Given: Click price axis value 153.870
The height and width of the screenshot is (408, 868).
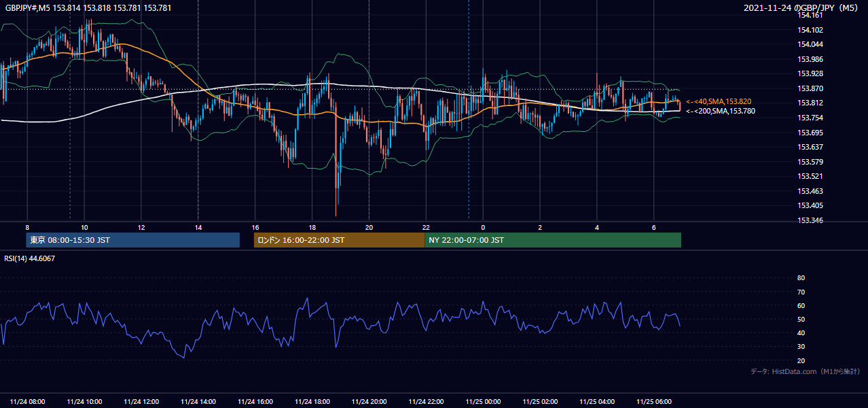Looking at the screenshot, I should (x=810, y=88).
